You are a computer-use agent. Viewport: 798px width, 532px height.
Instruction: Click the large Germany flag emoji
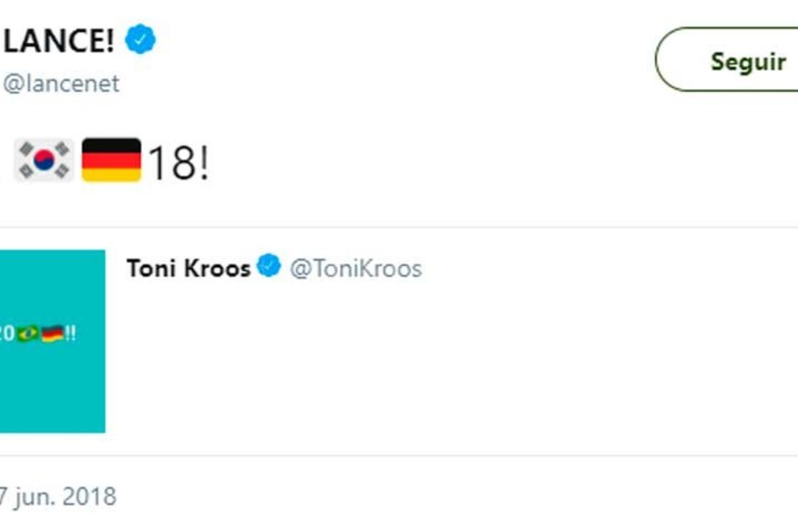pyautogui.click(x=111, y=161)
